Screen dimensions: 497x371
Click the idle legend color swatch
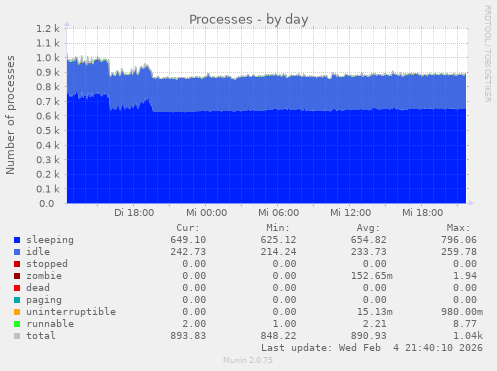[x=17, y=252]
